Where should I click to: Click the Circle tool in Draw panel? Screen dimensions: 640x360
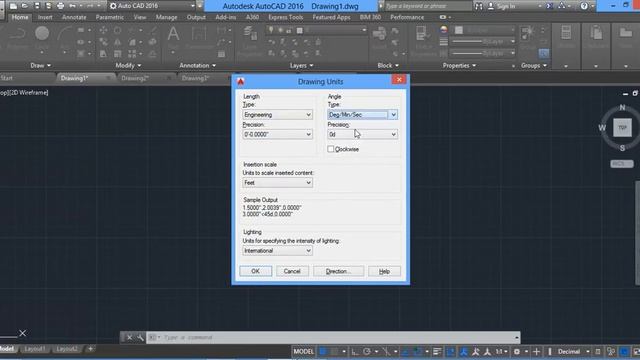42,33
